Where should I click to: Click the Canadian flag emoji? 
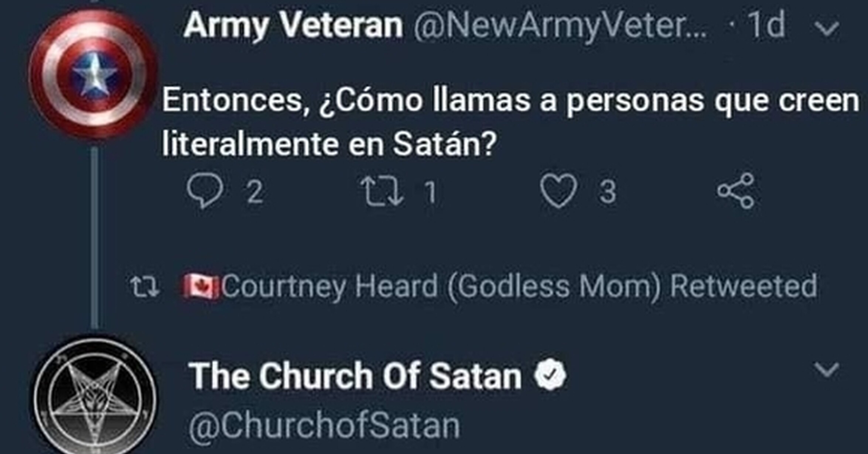pyautogui.click(x=200, y=286)
